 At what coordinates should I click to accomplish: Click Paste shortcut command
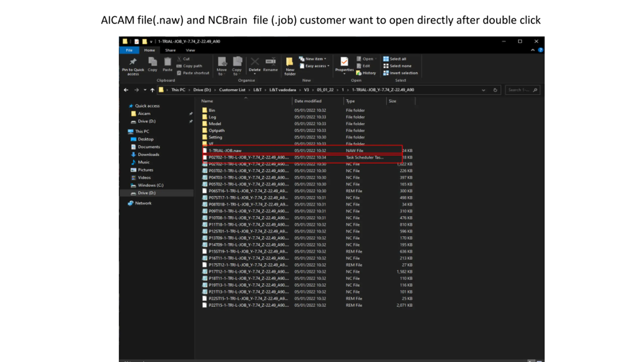[x=193, y=73]
